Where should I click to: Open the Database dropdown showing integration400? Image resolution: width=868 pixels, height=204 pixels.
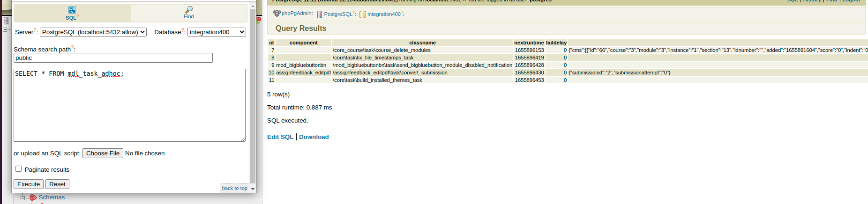(217, 32)
